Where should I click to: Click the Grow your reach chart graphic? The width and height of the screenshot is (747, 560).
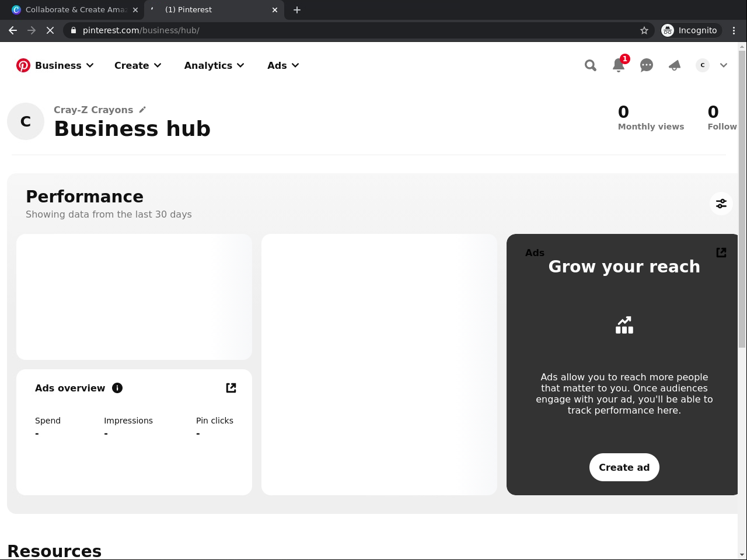coord(624,325)
